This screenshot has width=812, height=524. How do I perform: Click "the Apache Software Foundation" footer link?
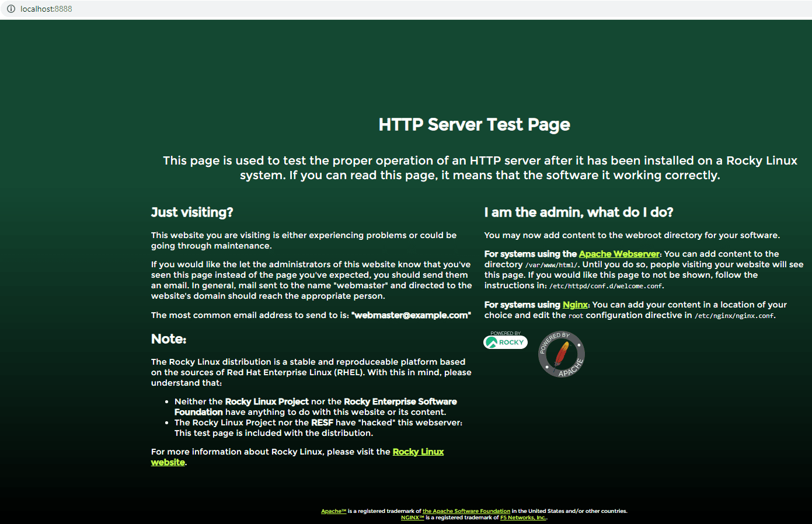coord(466,511)
